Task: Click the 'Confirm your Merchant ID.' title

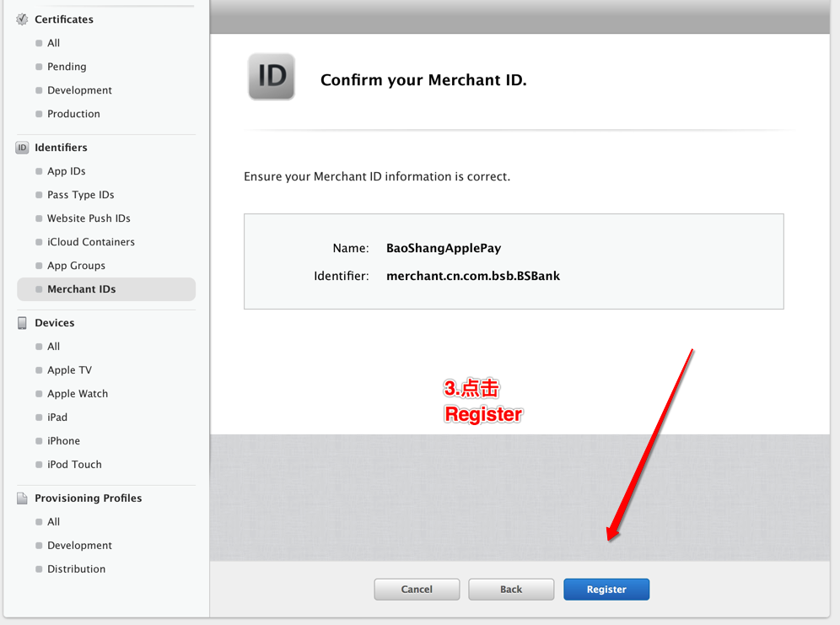Action: tap(423, 80)
